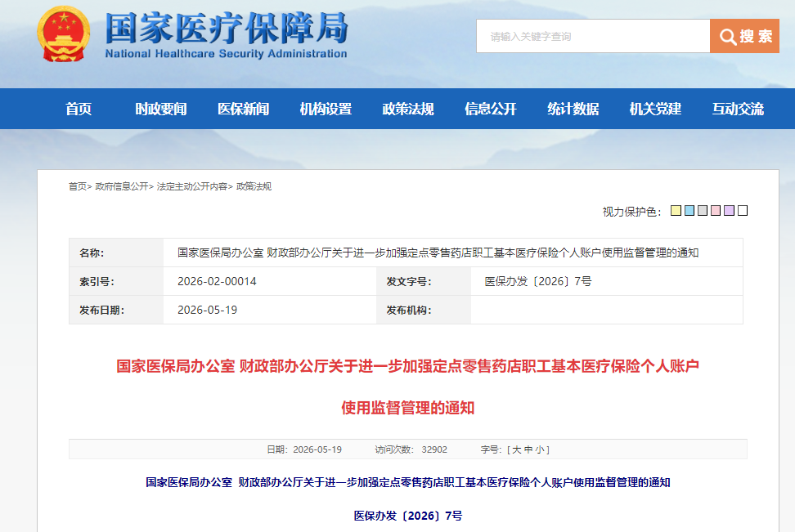Click publish date 2026-05-19 in the table
795x532 pixels.
coord(208,310)
